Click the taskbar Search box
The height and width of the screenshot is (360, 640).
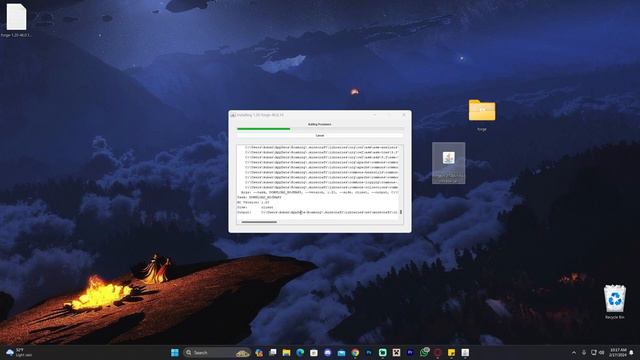point(216,352)
